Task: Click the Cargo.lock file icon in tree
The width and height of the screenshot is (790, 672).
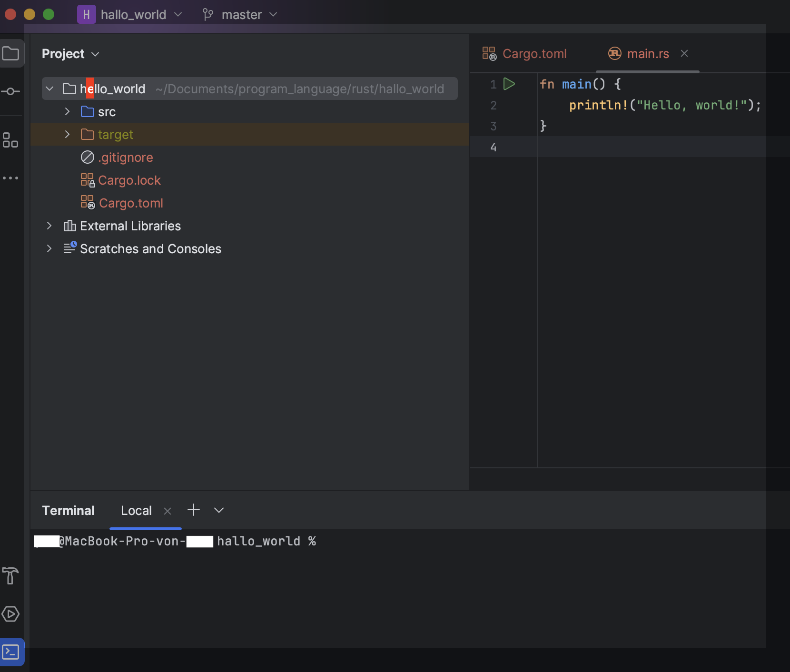Action: pos(88,180)
